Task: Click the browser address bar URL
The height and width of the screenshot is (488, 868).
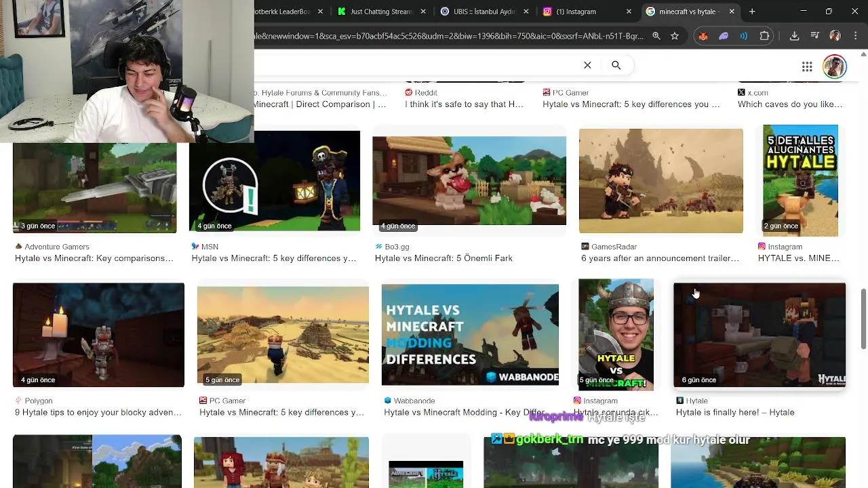Action: pyautogui.click(x=449, y=36)
